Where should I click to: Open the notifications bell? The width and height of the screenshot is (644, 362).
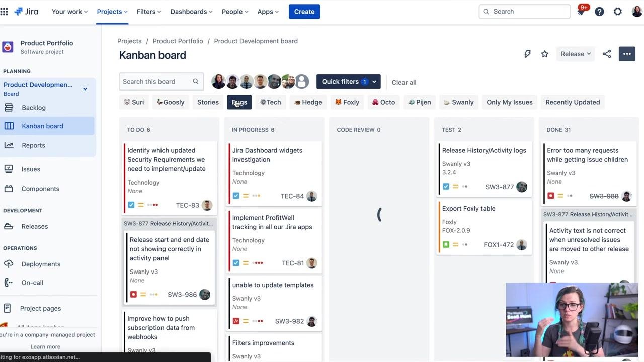[x=581, y=12]
